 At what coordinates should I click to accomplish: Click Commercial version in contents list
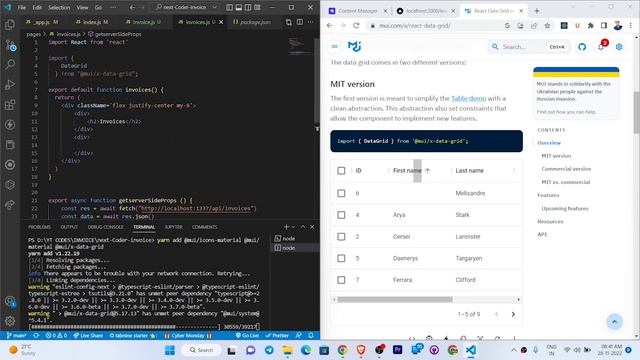(566, 169)
